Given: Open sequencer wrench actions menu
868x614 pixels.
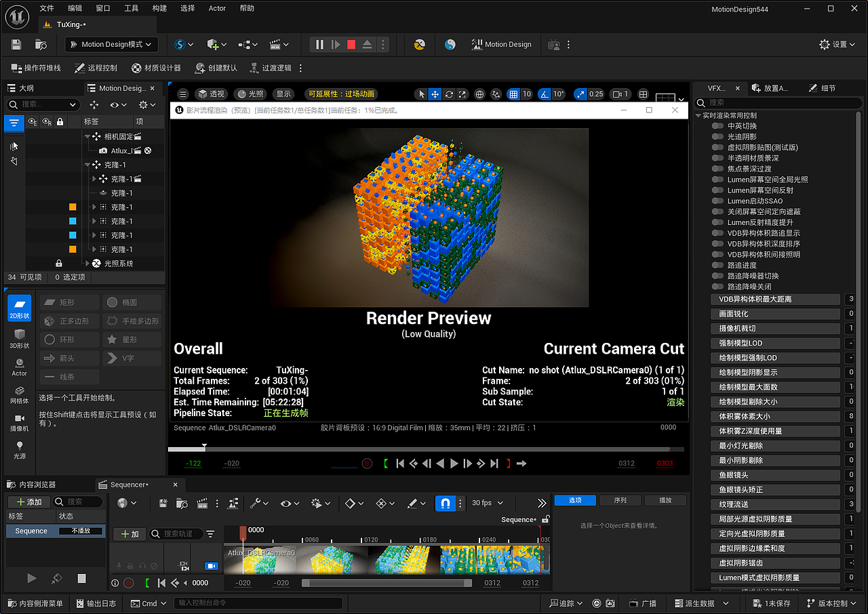Looking at the screenshot, I should pos(259,504).
